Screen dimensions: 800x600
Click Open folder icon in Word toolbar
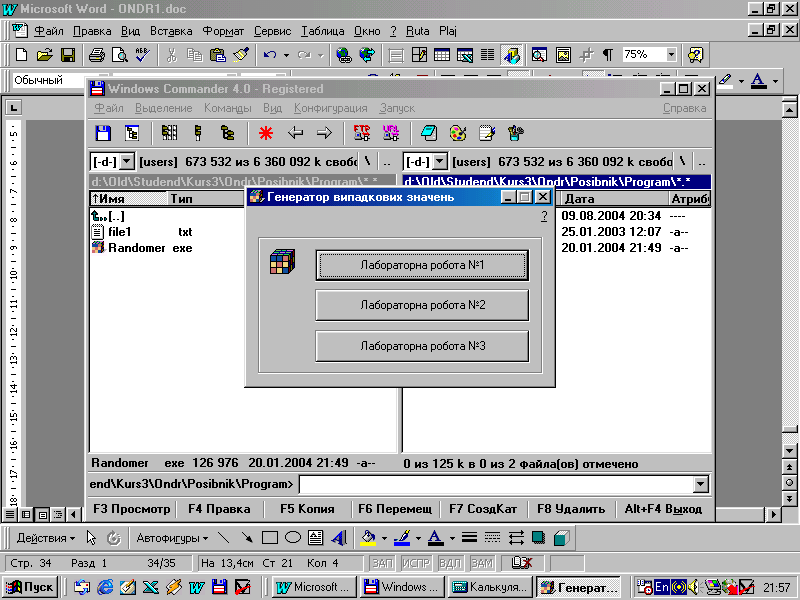(44, 55)
